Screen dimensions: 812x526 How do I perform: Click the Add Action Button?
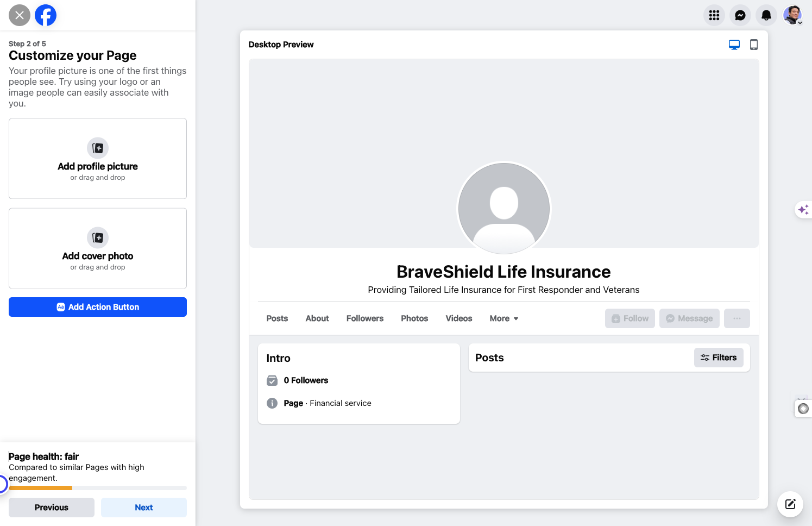click(x=98, y=307)
